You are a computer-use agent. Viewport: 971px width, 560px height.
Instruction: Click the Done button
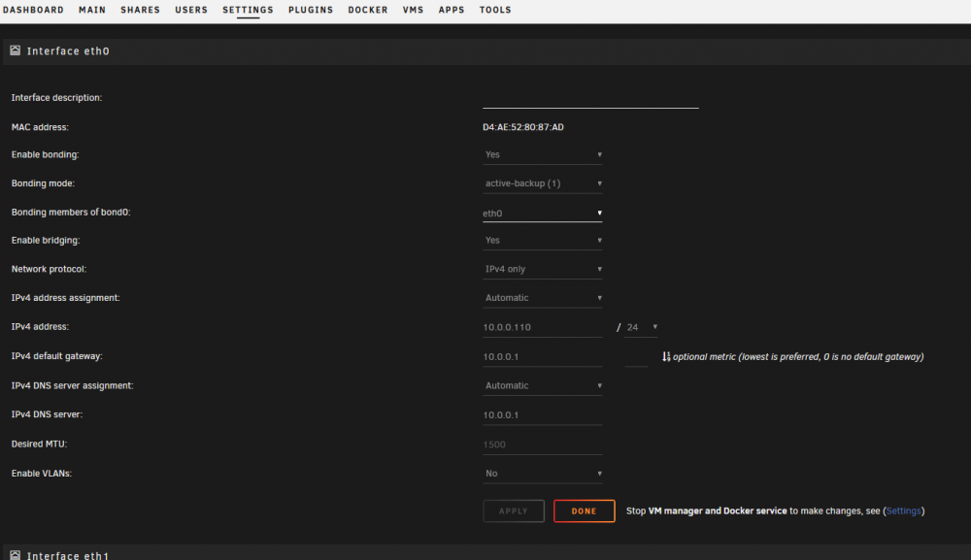[584, 511]
